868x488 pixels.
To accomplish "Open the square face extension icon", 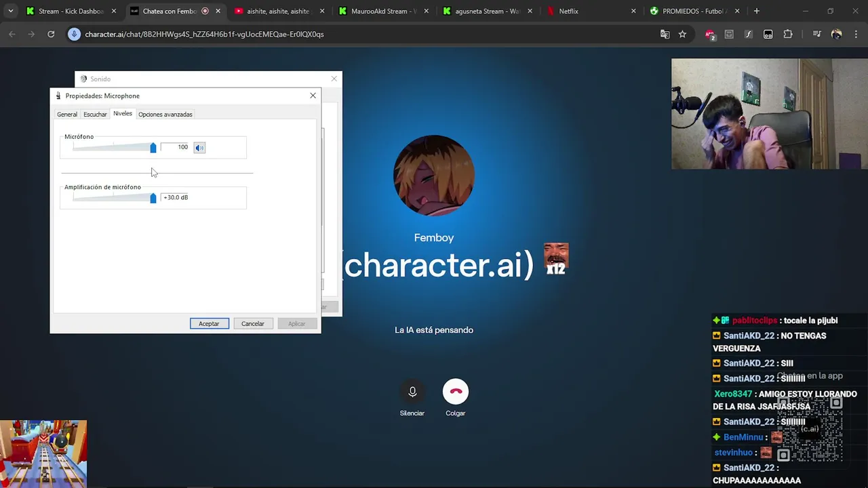I will 768,34.
